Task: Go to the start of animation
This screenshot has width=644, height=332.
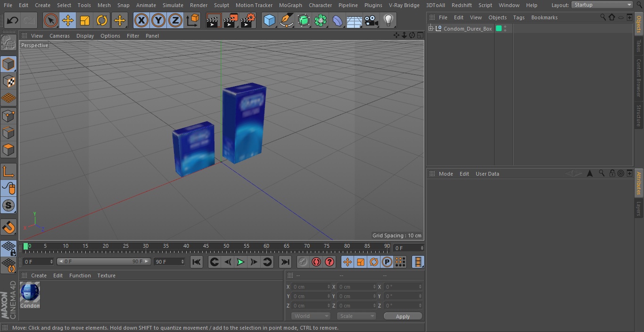Action: [197, 262]
